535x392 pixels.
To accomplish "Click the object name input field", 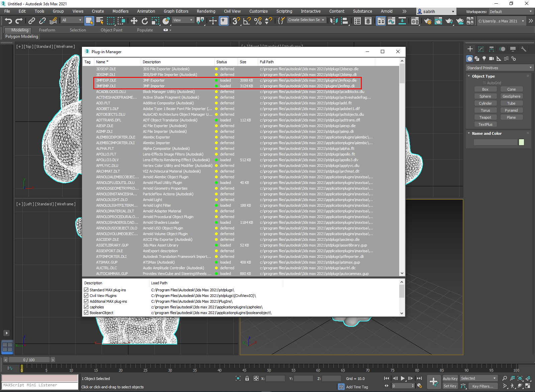I will pyautogui.click(x=496, y=142).
